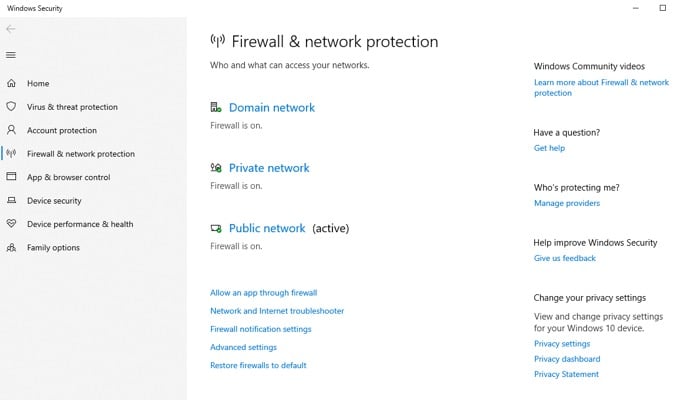Click the App & browser control icon
680x400 pixels.
coord(11,177)
